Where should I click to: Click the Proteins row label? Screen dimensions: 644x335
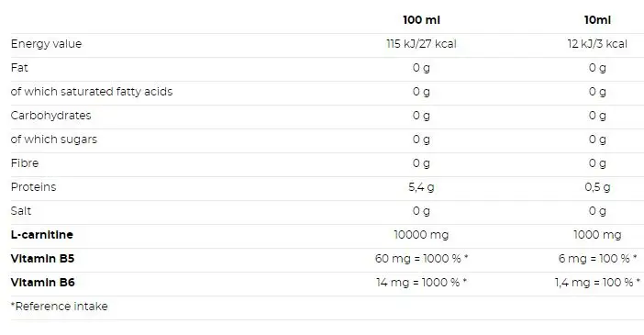33,187
